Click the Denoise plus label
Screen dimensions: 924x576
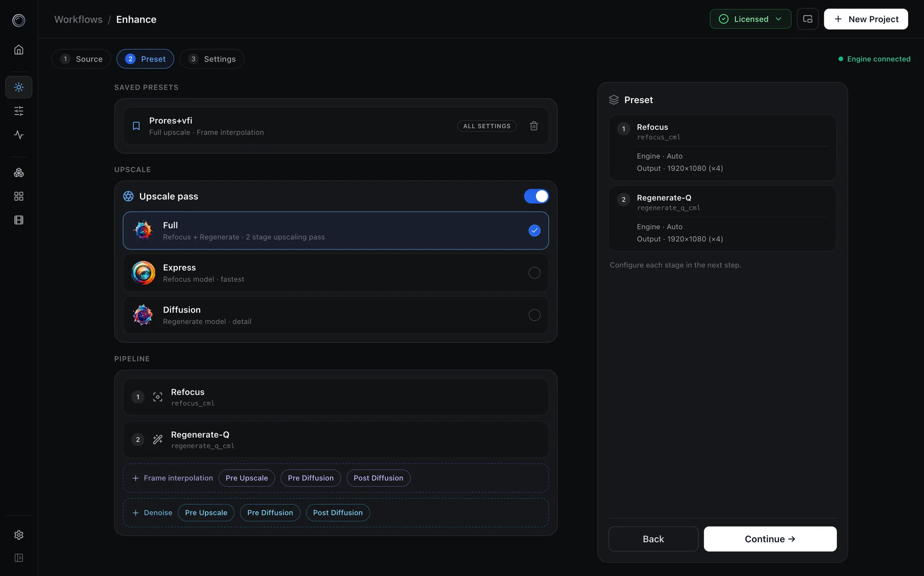tap(152, 513)
